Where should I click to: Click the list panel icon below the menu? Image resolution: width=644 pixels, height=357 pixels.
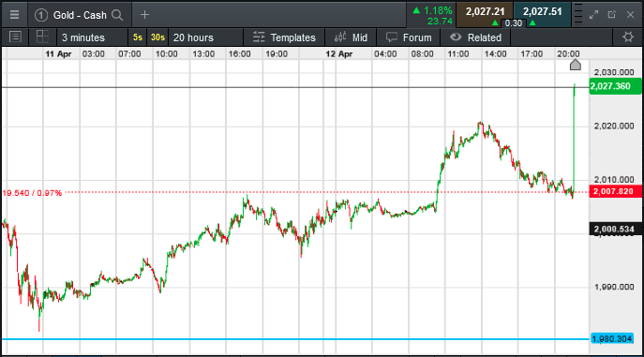pyautogui.click(x=15, y=37)
